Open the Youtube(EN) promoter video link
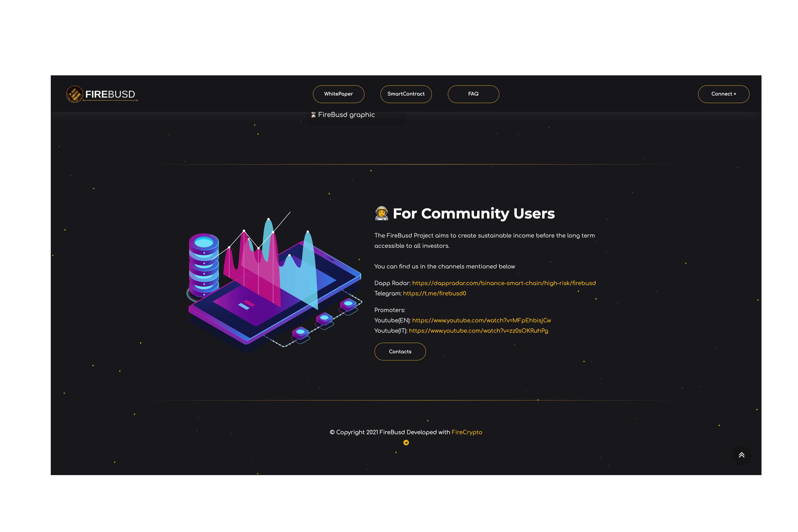 (482, 320)
